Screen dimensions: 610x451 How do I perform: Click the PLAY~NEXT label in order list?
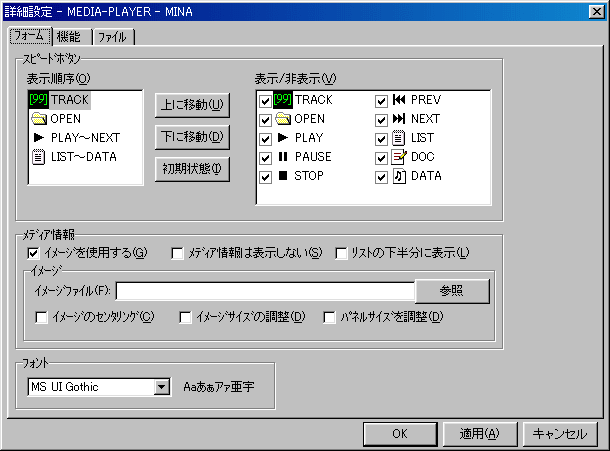point(86,138)
